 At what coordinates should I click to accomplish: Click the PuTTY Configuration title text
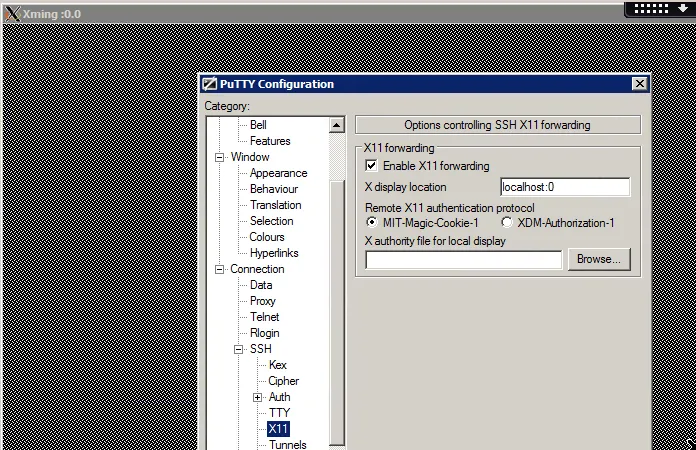click(x=277, y=84)
